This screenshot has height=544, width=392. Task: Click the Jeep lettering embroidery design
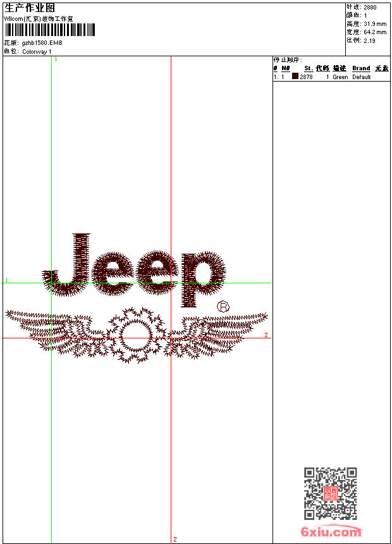point(134,270)
